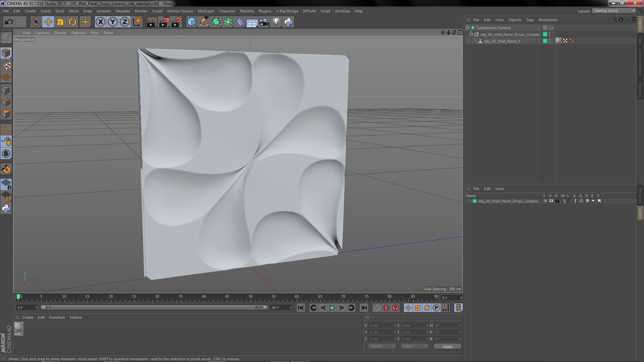Collapse obj_3D_Wall_Panel_Drops_Ceramic null object

(x=471, y=34)
